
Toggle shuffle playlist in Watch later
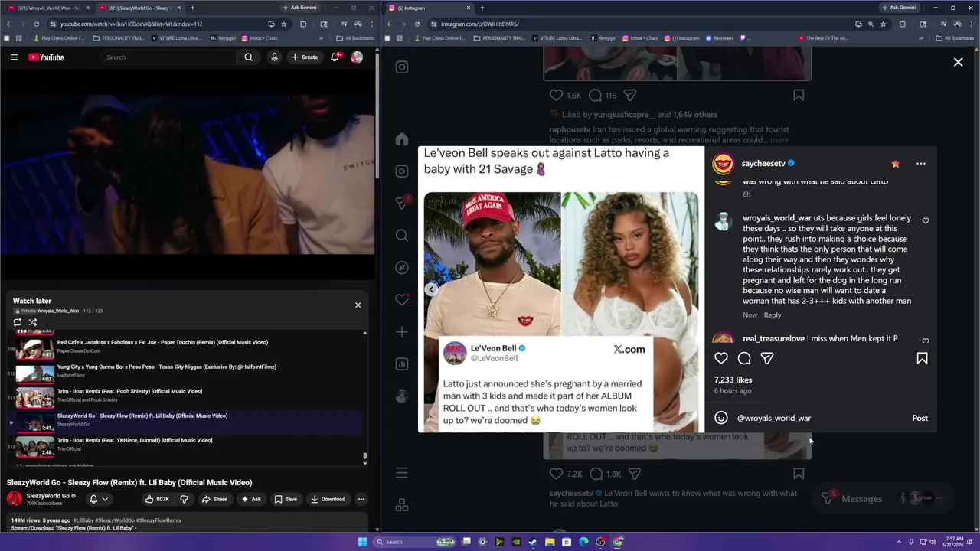click(32, 322)
